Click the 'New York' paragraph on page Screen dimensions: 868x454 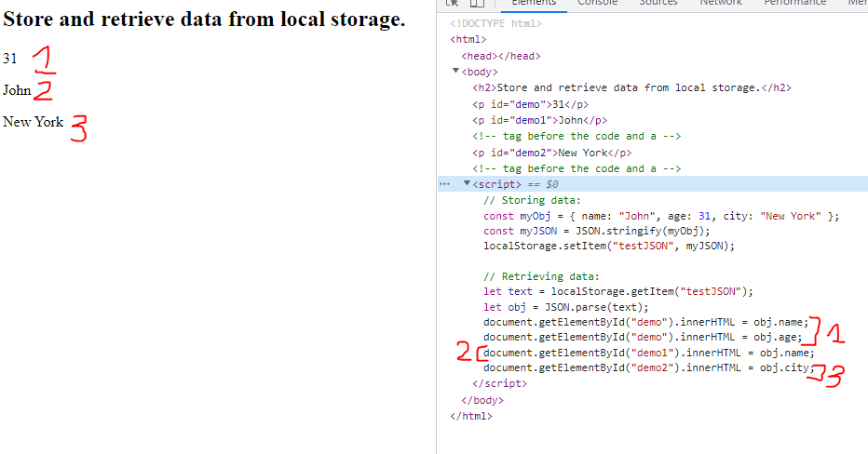click(x=34, y=122)
